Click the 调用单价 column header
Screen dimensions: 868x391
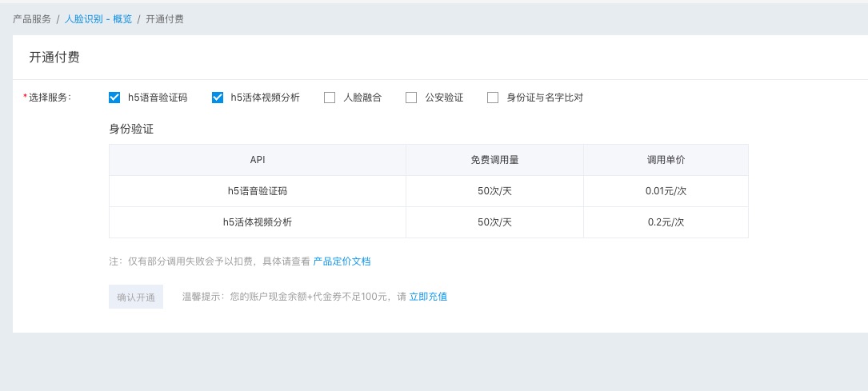pyautogui.click(x=666, y=160)
